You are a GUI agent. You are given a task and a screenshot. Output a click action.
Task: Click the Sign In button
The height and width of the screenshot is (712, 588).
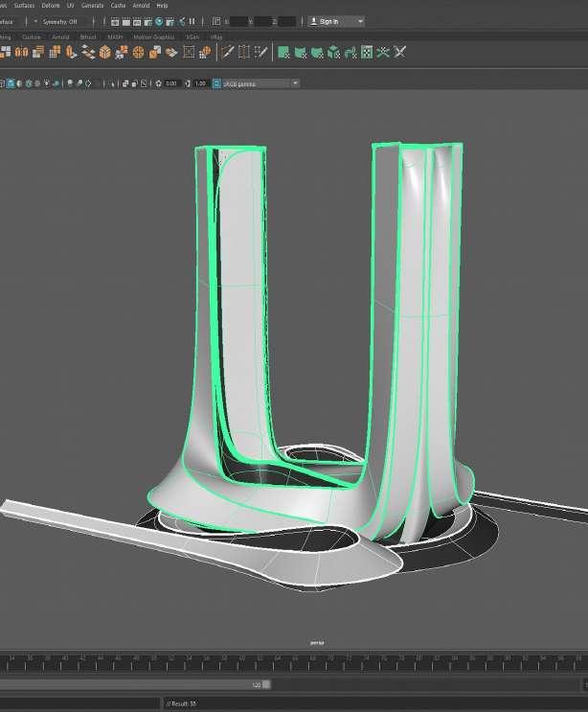click(x=329, y=21)
